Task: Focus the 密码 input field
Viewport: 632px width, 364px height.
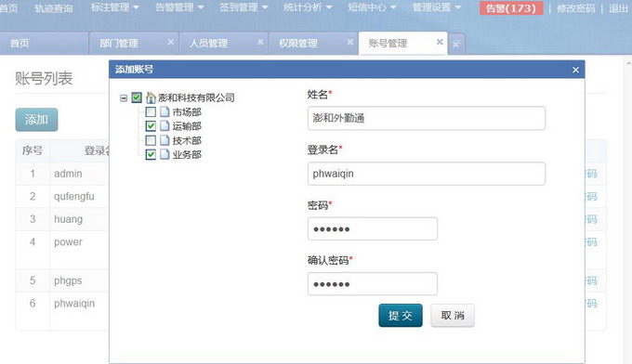Action: coord(373,228)
